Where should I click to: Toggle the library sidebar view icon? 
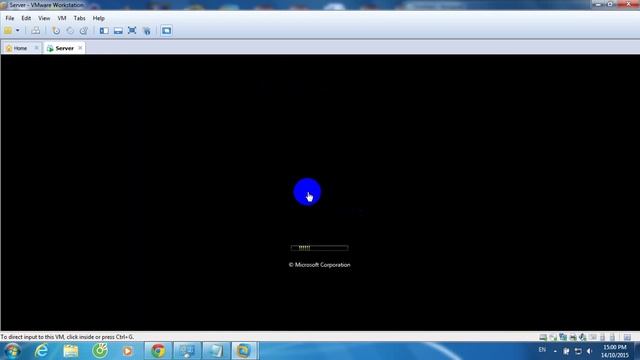pos(104,31)
